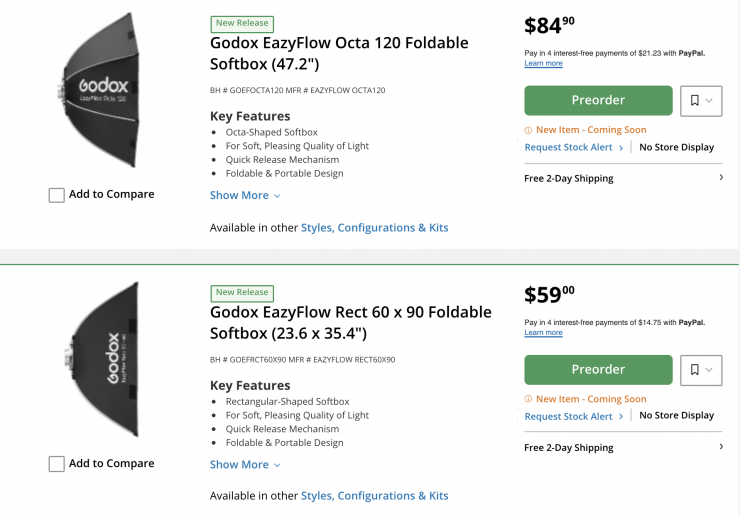
Task: Click the info icon beside Octa 120 Coming Soon
Action: pos(528,130)
